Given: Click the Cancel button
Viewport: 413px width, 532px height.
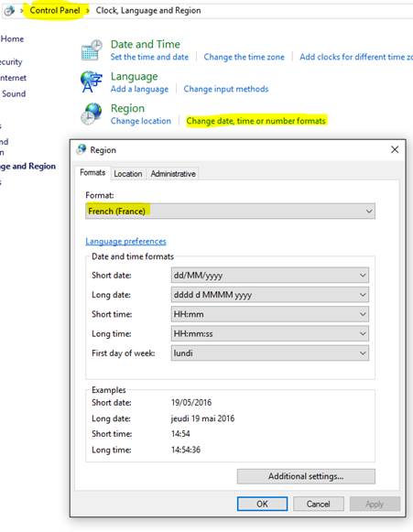Looking at the screenshot, I should 319,504.
